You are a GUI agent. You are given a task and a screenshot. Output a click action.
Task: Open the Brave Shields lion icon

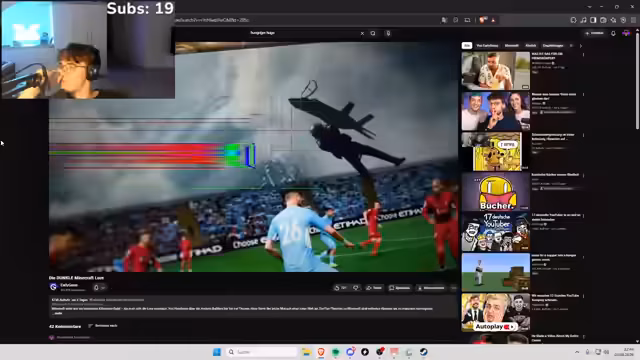483,20
